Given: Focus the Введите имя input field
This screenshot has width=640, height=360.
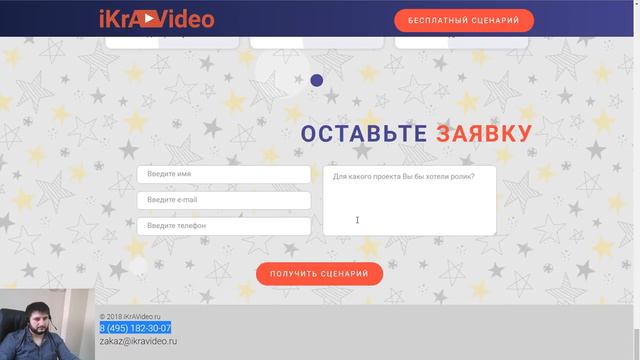Looking at the screenshot, I should pos(224,174).
